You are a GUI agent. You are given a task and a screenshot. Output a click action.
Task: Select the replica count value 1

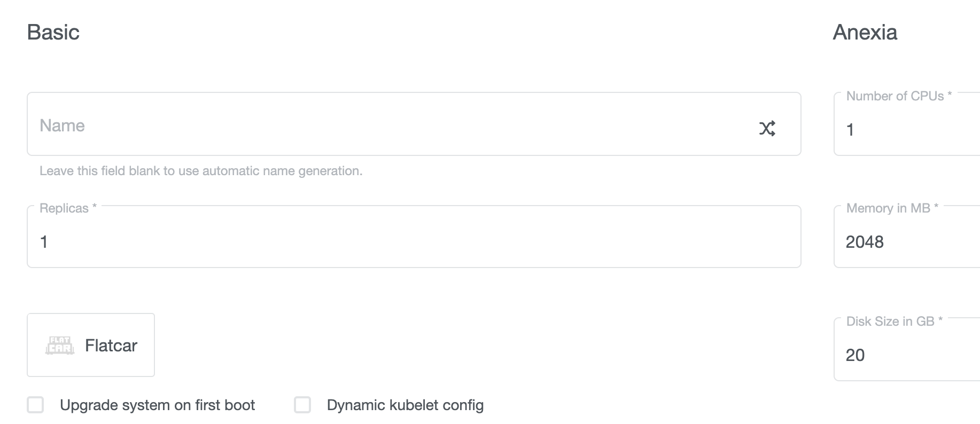coord(44,241)
